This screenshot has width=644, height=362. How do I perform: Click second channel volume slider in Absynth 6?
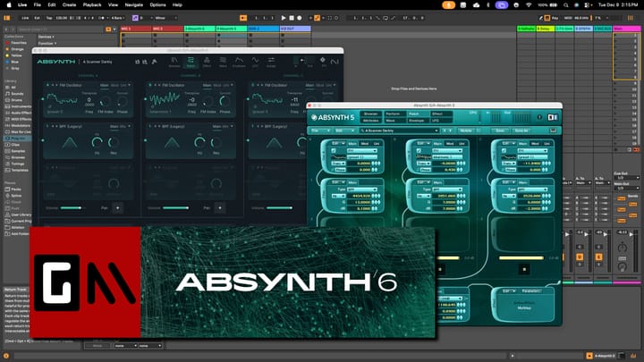coord(176,208)
